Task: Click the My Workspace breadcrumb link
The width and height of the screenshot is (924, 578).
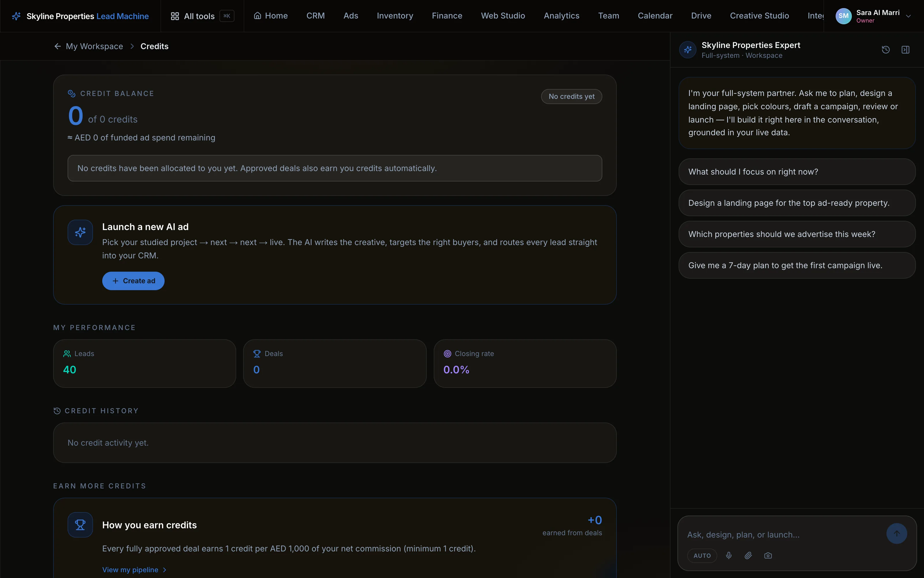Action: tap(94, 46)
